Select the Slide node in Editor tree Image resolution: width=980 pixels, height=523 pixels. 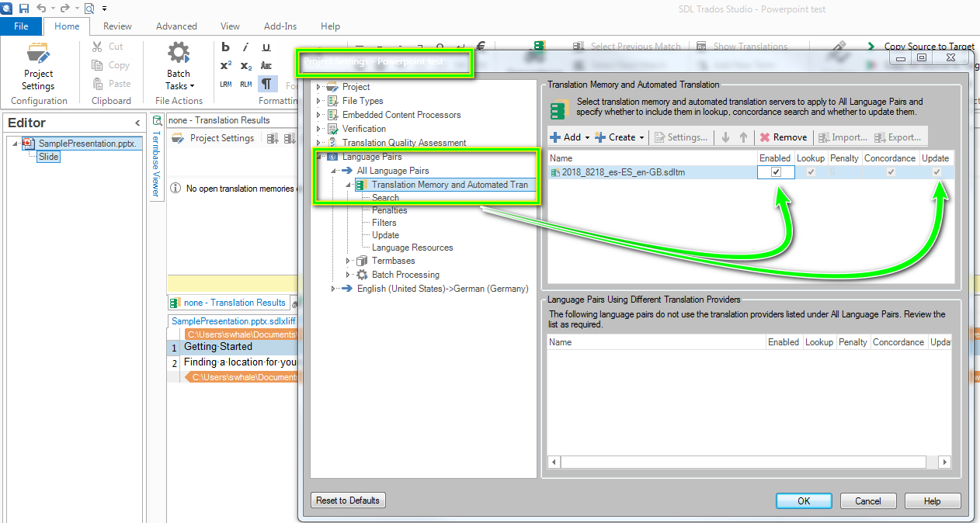48,157
